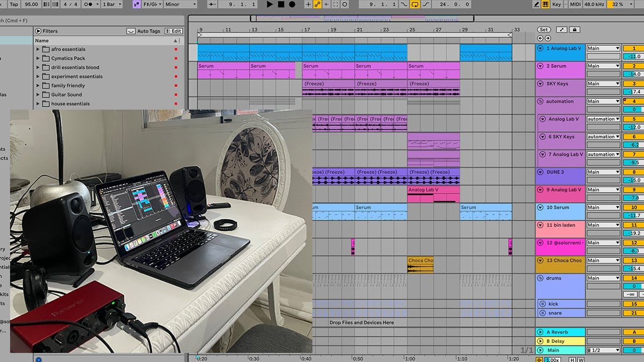The image size is (644, 362).
Task: Unfold the A Reverb return track
Action: click(541, 332)
